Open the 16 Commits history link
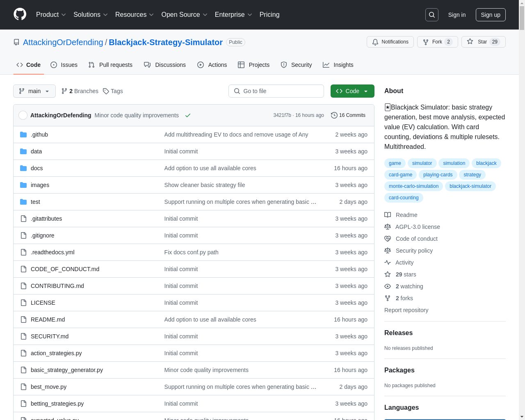 point(348,115)
